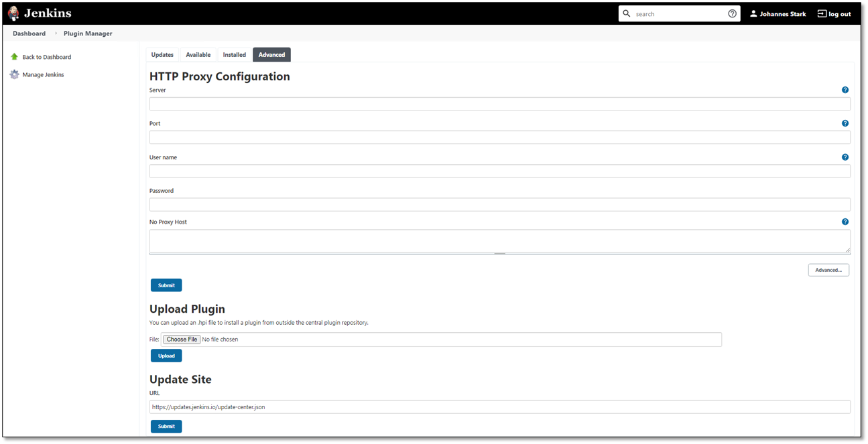This screenshot has height=444, width=868.
Task: Open help for Server field
Action: 845,90
